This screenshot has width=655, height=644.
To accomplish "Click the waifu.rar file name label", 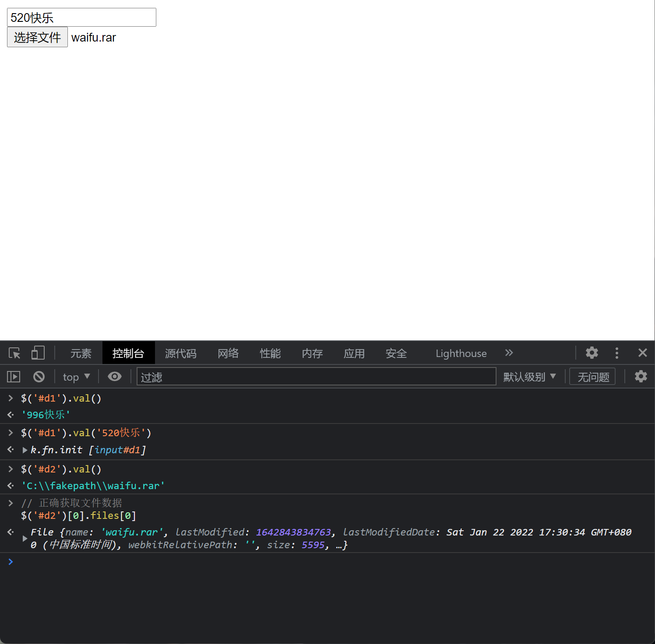I will pyautogui.click(x=94, y=38).
